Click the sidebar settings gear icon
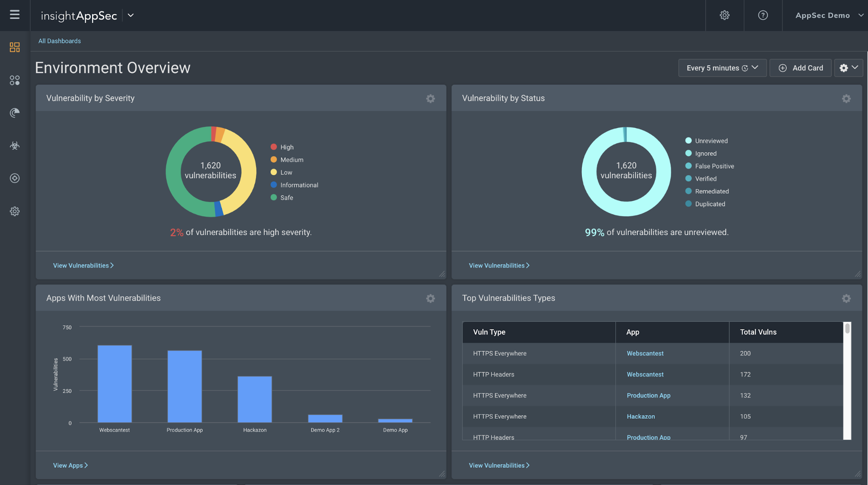Screen dimensions: 868x485 tap(15, 211)
